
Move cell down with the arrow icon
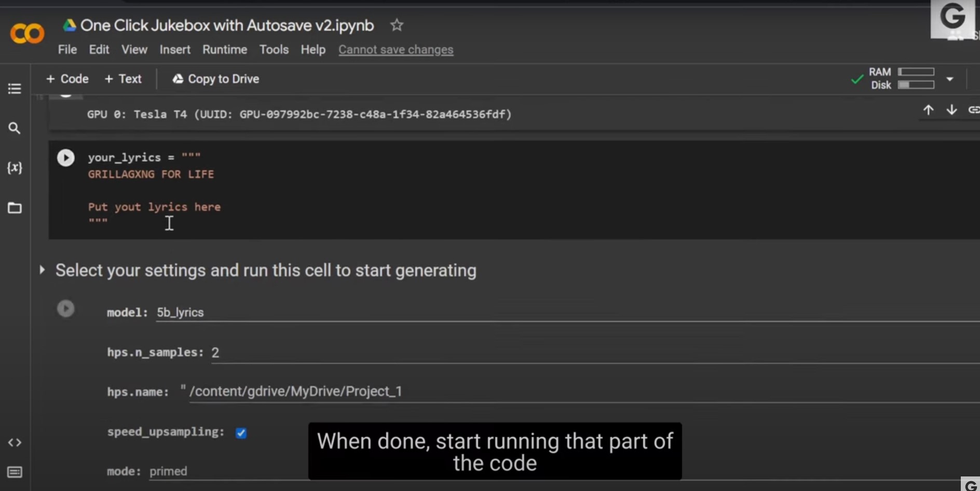[x=951, y=110]
